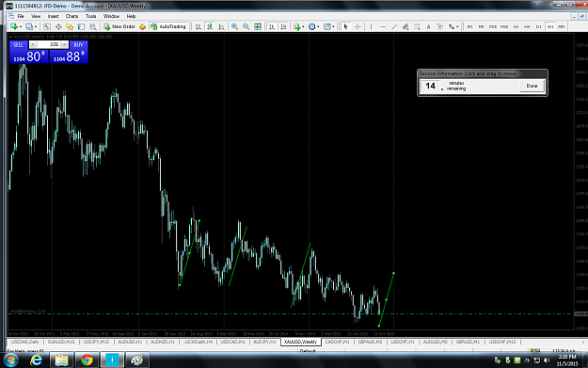
Task: Open the File menu
Action: click(21, 16)
